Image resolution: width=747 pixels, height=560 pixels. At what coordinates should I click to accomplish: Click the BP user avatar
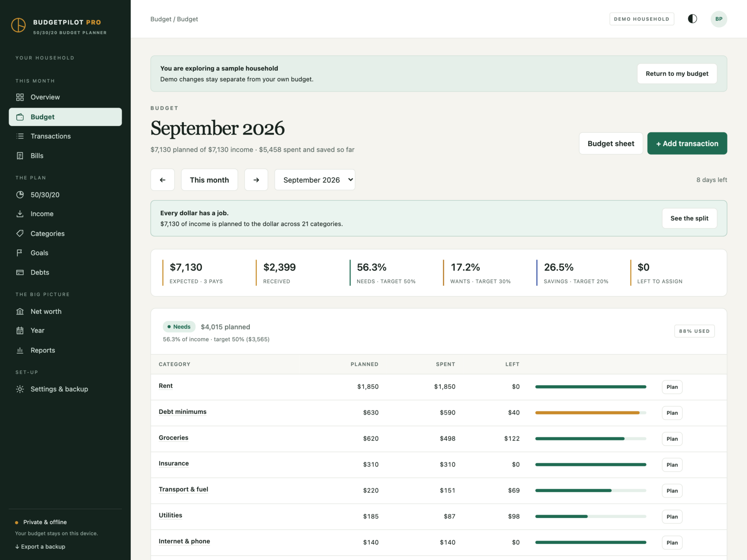(719, 19)
